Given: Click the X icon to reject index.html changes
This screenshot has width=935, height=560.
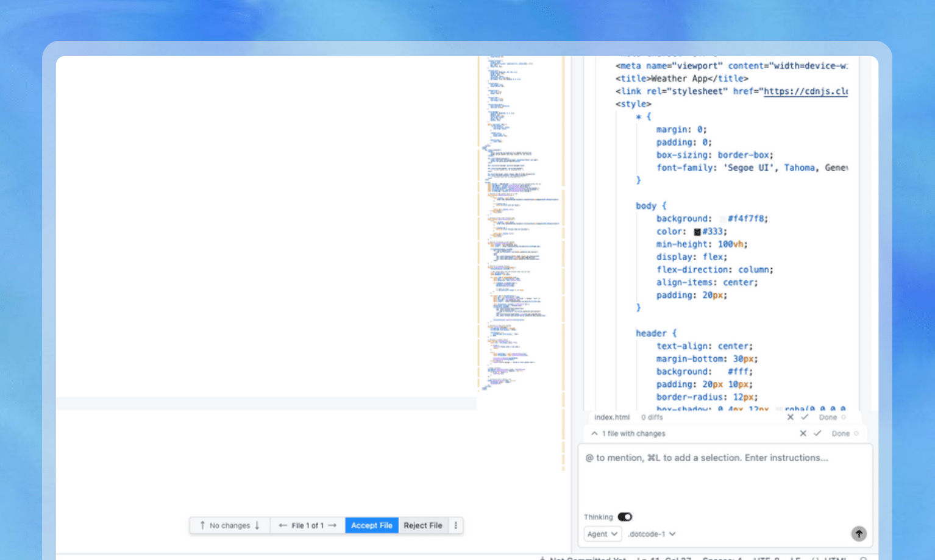Looking at the screenshot, I should [791, 417].
